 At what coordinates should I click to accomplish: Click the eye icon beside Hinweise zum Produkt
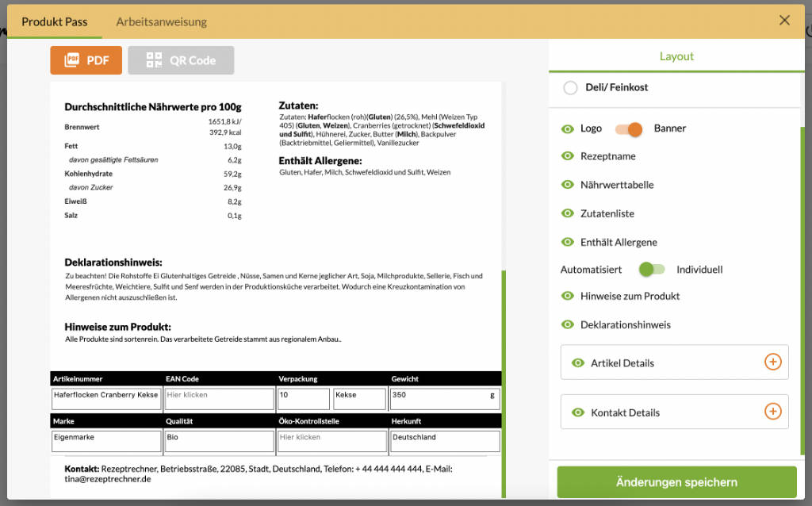(567, 296)
